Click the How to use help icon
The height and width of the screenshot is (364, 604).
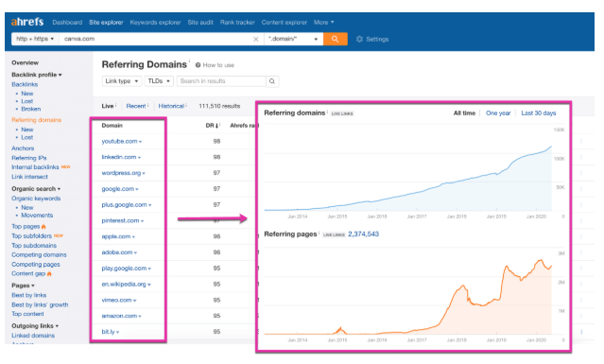[x=198, y=65]
